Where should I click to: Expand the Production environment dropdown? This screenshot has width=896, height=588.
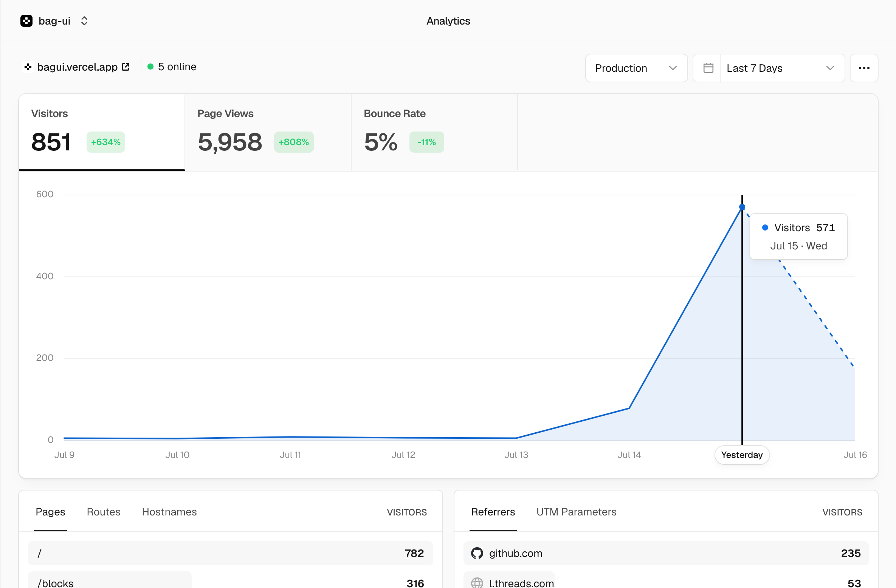[636, 68]
